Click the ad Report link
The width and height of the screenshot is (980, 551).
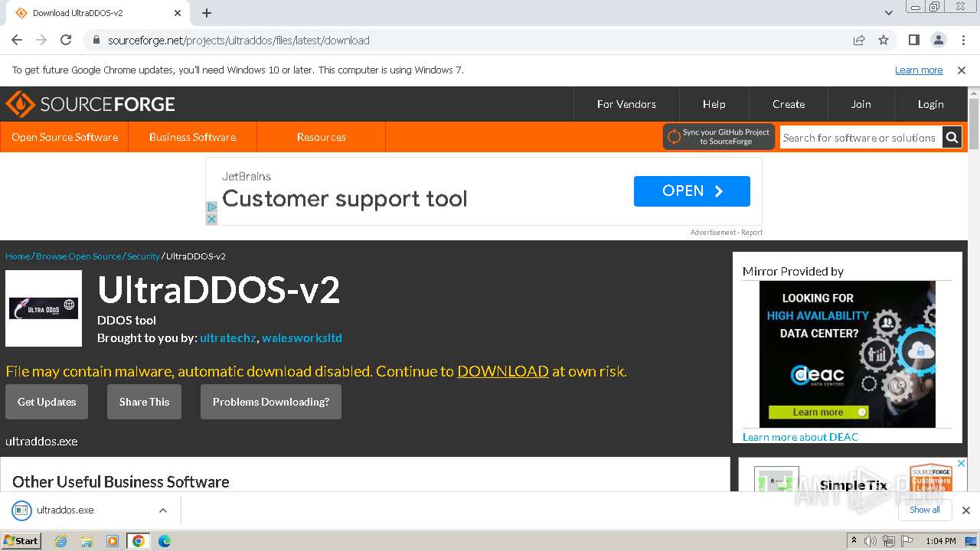coord(752,232)
